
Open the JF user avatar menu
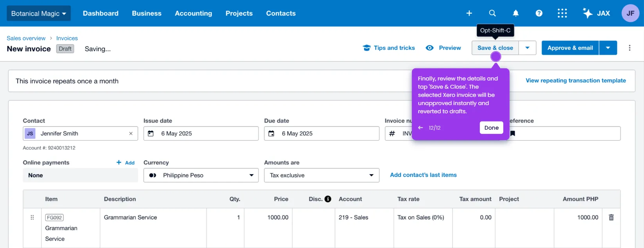pyautogui.click(x=630, y=13)
